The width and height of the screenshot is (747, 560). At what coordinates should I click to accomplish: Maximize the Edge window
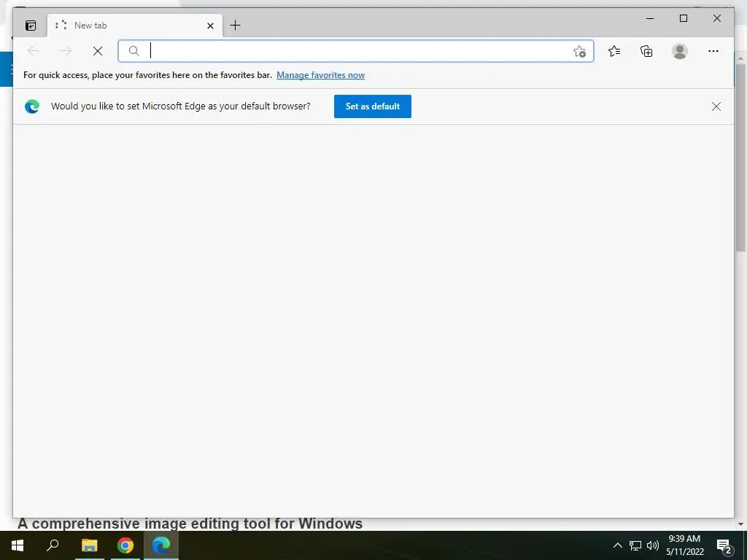(683, 18)
